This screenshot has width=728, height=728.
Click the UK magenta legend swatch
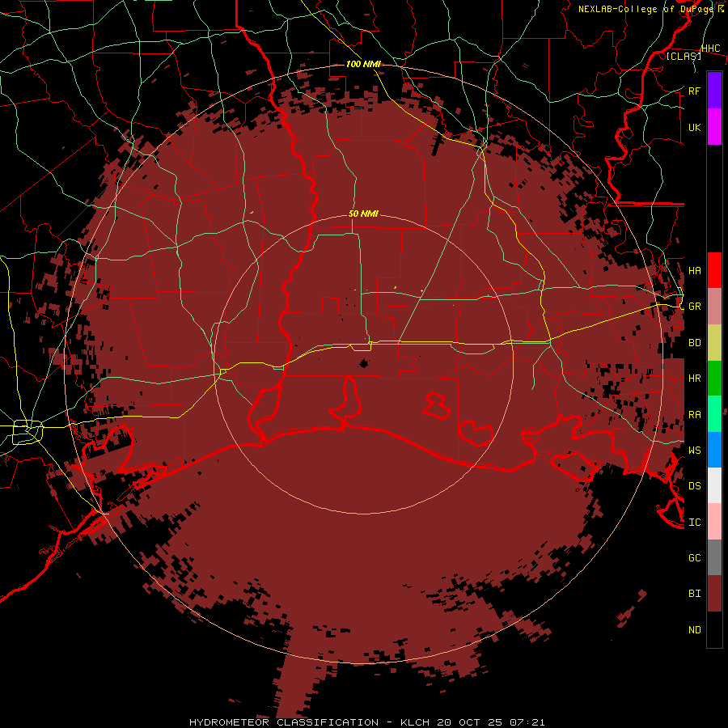pos(714,127)
